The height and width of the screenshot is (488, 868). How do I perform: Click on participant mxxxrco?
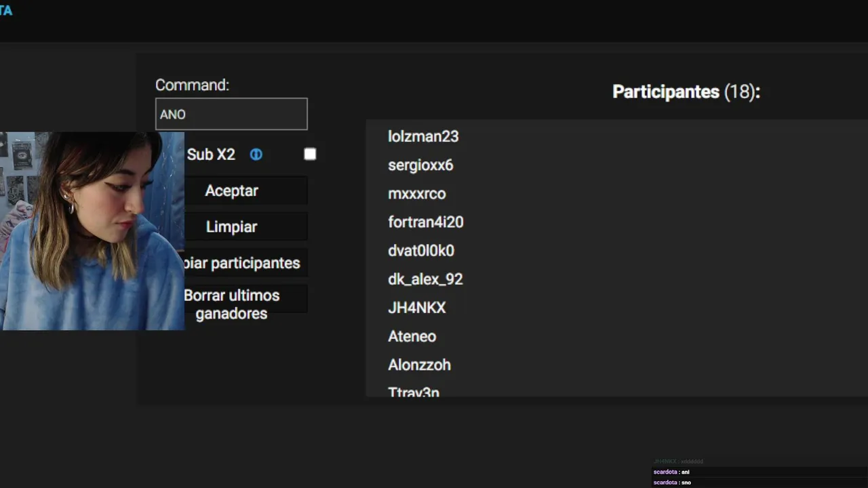[417, 194]
